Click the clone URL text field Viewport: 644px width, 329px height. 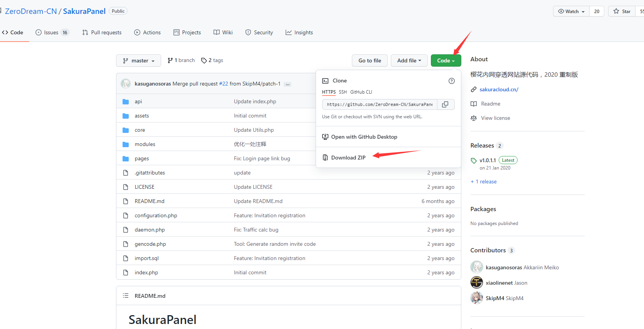(380, 104)
